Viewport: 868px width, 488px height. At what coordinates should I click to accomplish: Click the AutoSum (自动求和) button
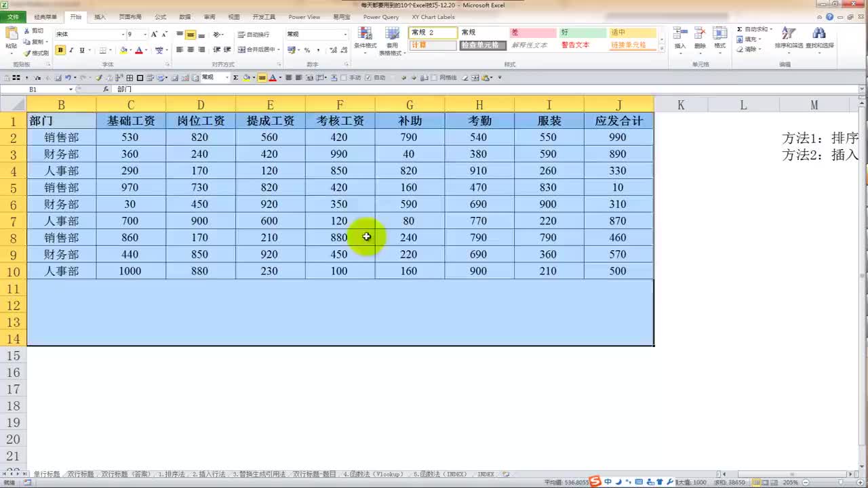pyautogui.click(x=753, y=29)
